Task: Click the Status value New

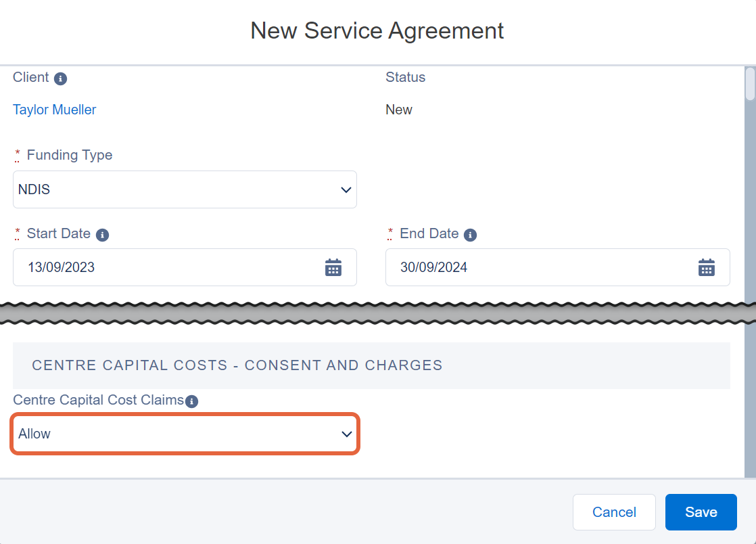Action: pos(399,110)
